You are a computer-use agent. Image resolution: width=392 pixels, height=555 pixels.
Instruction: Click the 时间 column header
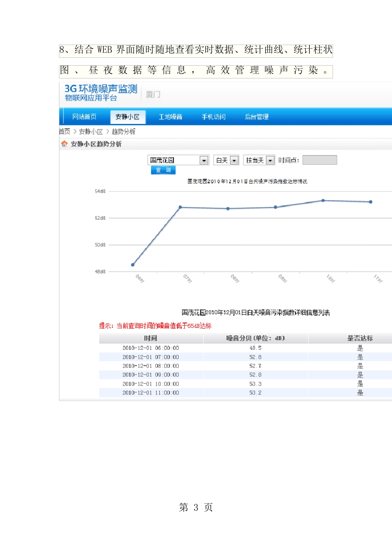click(151, 338)
